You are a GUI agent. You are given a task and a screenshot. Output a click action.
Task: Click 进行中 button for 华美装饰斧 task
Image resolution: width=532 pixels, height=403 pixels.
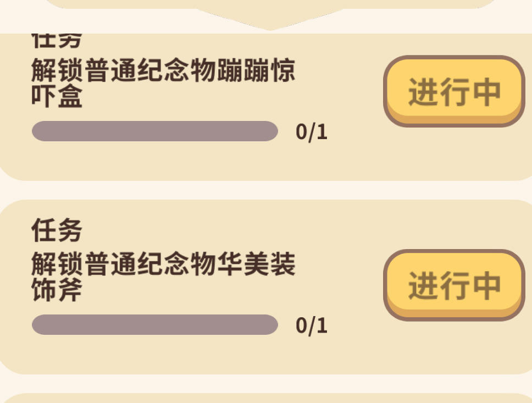454,285
